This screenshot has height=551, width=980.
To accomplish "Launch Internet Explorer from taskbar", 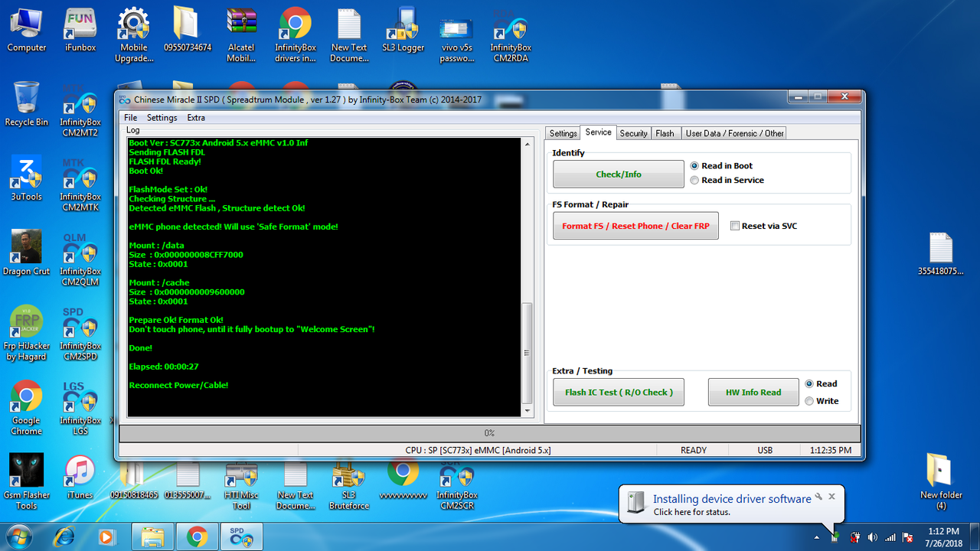I will point(64,537).
